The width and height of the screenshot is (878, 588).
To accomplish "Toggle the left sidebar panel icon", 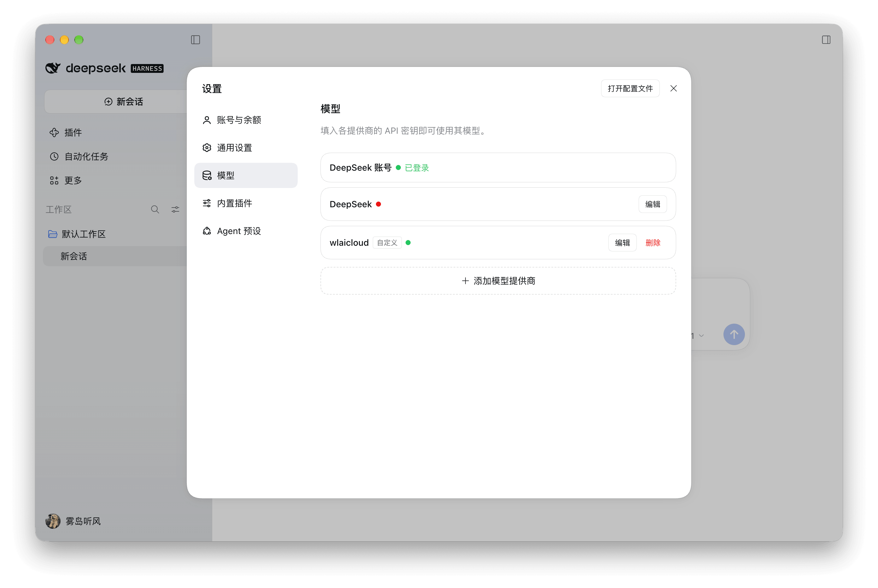I will tap(195, 40).
